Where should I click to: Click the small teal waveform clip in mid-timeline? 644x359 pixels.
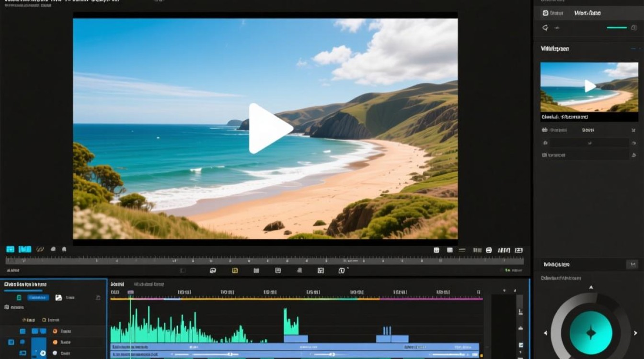tap(291, 322)
